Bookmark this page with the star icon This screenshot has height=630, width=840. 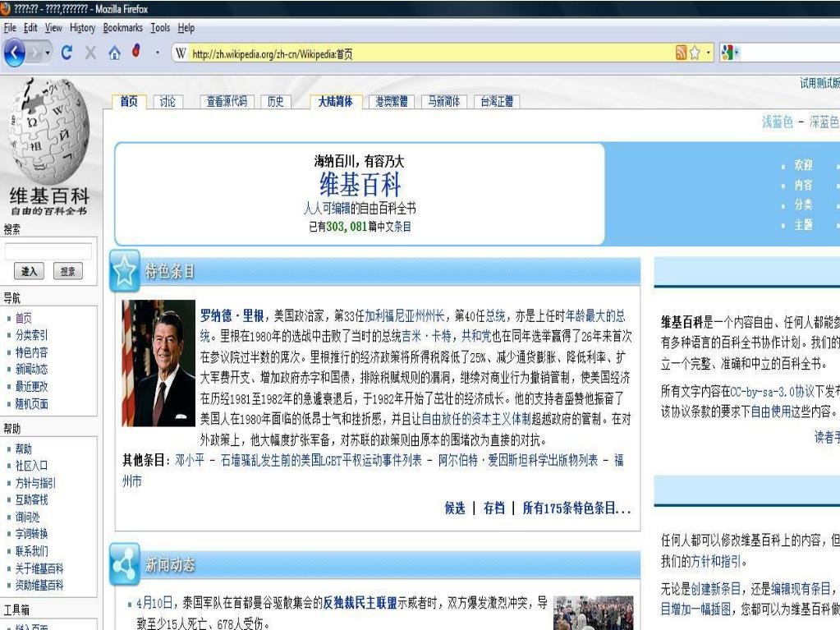695,53
